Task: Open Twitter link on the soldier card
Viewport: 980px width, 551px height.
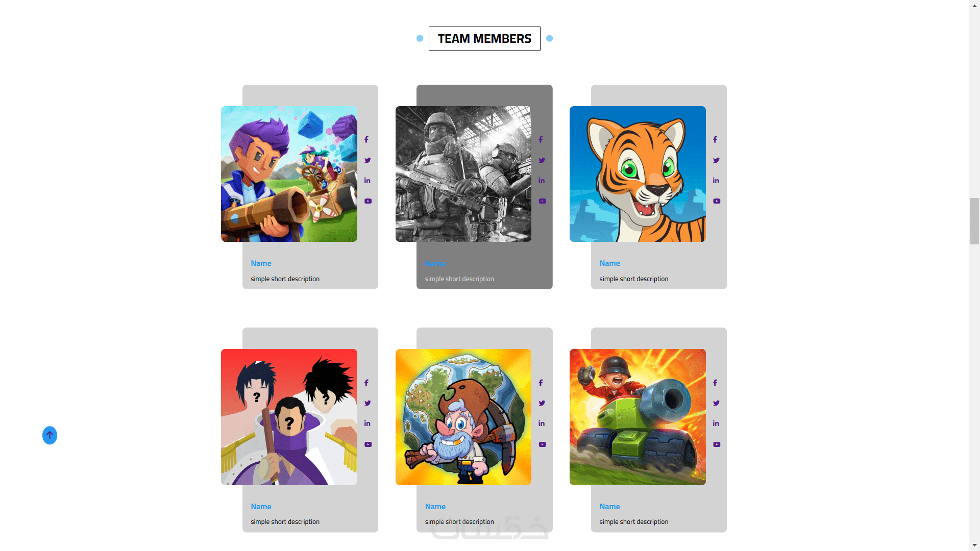Action: [542, 160]
